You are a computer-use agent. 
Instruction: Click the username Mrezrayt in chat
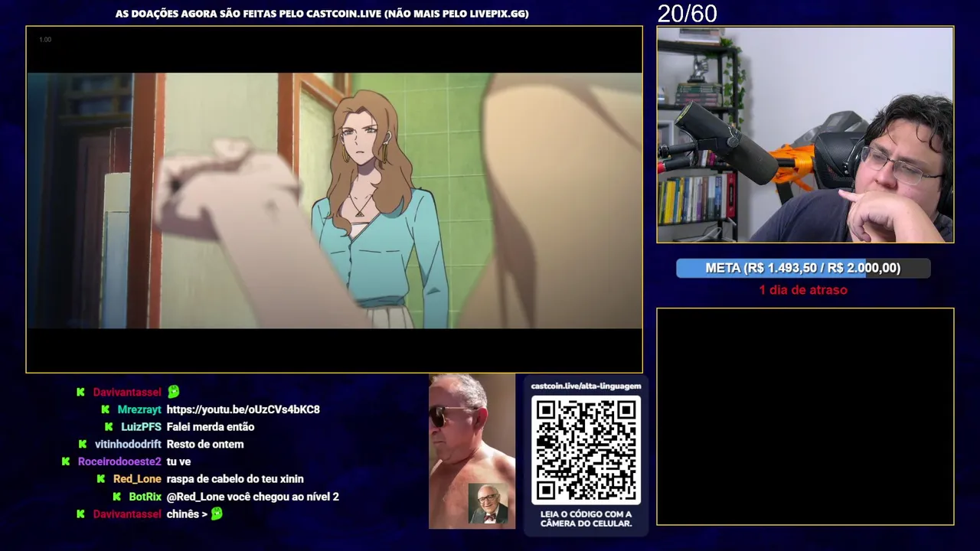139,409
